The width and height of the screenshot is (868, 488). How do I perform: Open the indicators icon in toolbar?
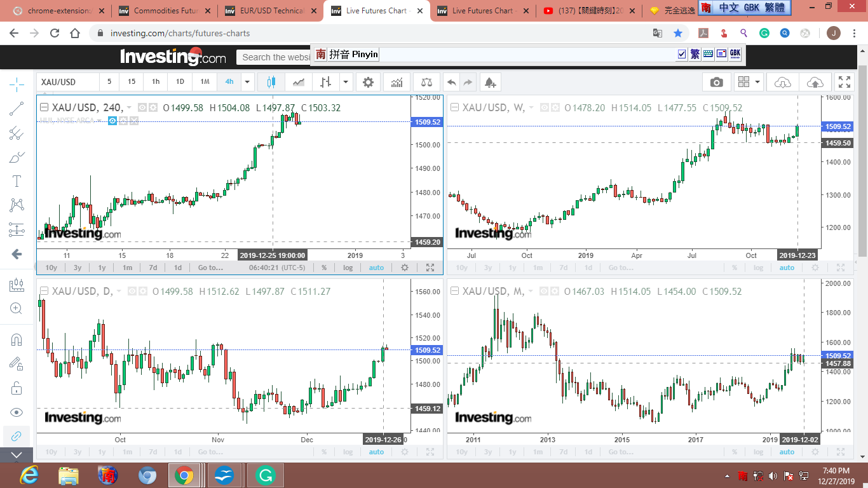tap(397, 82)
